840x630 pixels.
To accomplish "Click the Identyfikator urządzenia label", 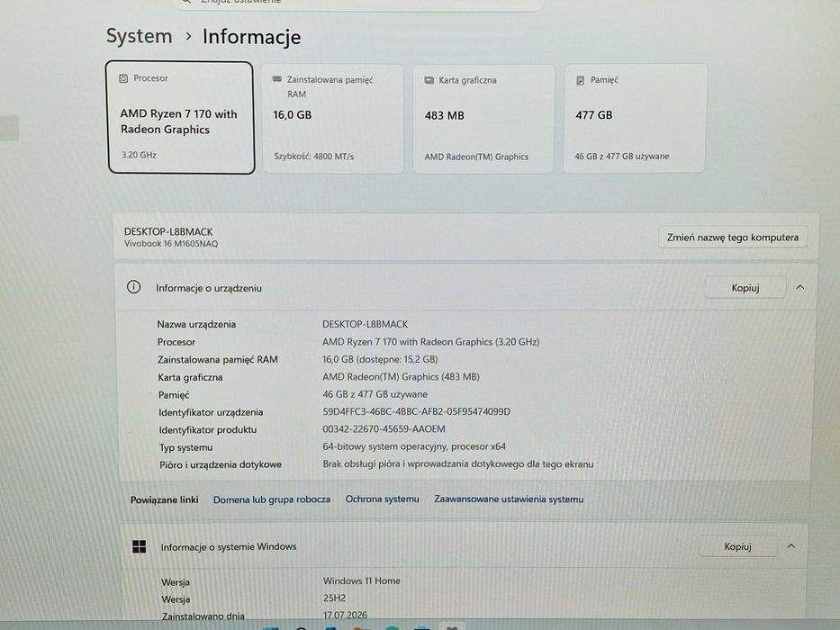I will pos(211,412).
